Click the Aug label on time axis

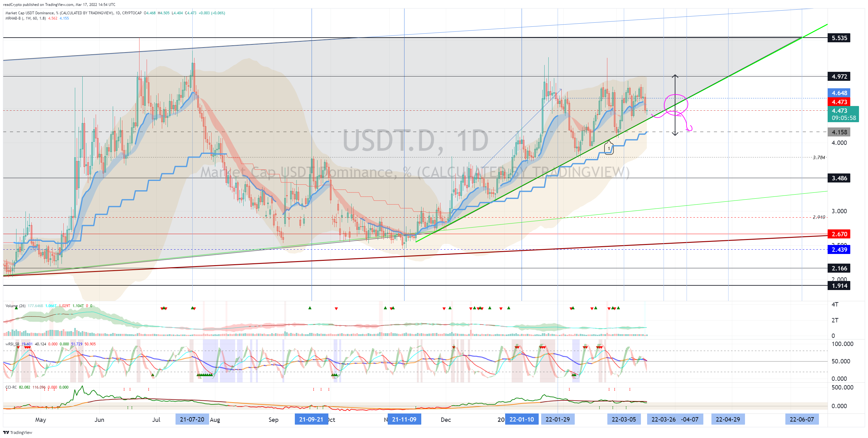[x=215, y=420]
